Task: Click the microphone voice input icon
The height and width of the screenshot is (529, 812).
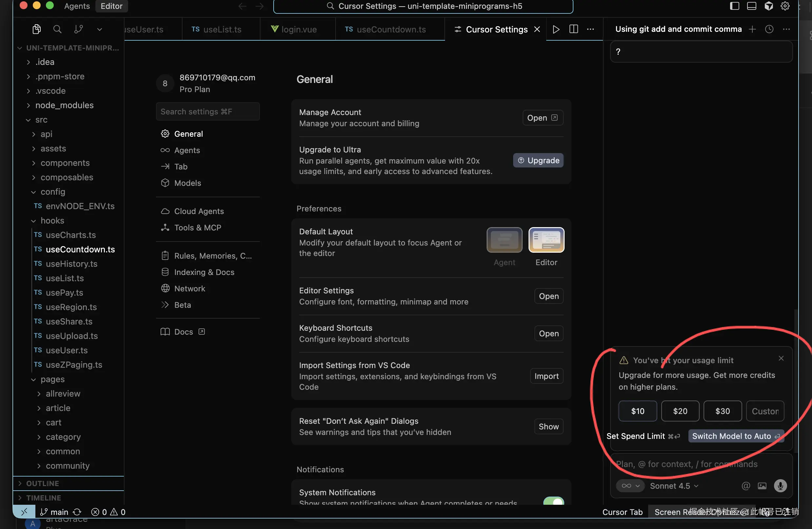Action: coord(780,486)
